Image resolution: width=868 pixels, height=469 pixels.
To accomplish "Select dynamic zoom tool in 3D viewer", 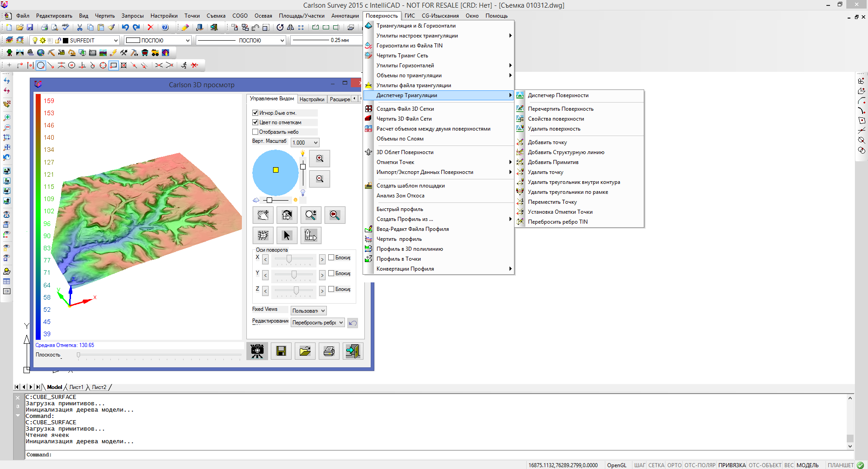I will [311, 215].
